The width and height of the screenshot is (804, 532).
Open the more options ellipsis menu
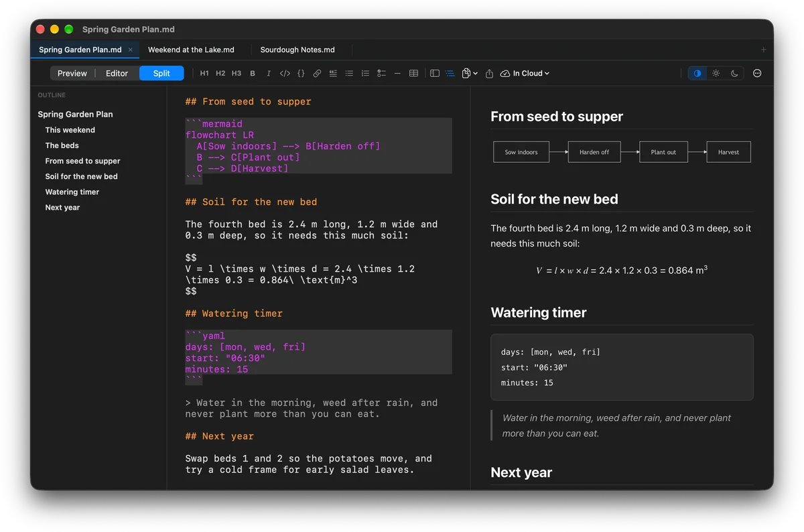tap(757, 74)
